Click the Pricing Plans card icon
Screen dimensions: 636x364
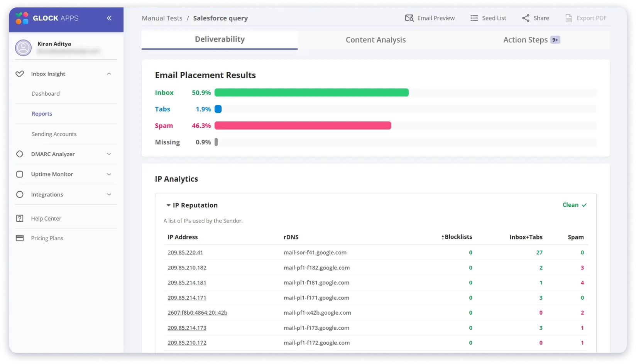tap(20, 238)
